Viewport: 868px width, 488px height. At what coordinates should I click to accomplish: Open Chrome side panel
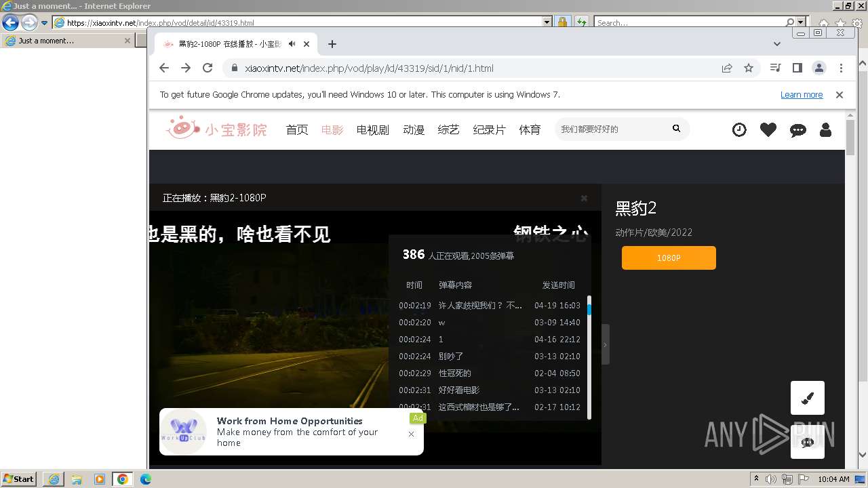click(x=797, y=68)
